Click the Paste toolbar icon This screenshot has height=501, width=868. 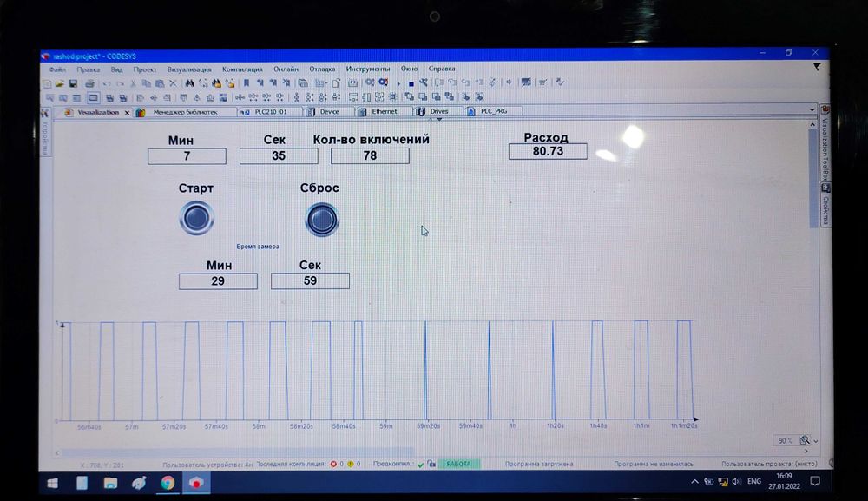pos(160,83)
